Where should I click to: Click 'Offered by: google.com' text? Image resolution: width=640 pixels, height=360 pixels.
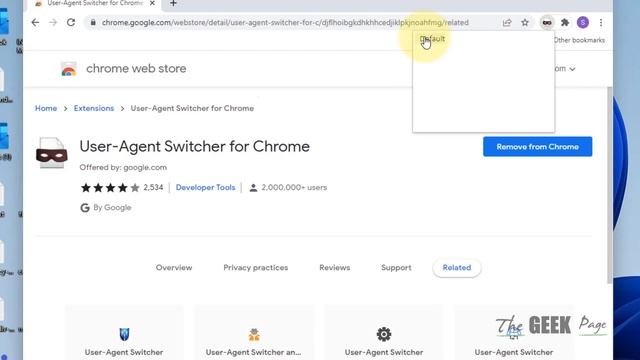pyautogui.click(x=123, y=167)
